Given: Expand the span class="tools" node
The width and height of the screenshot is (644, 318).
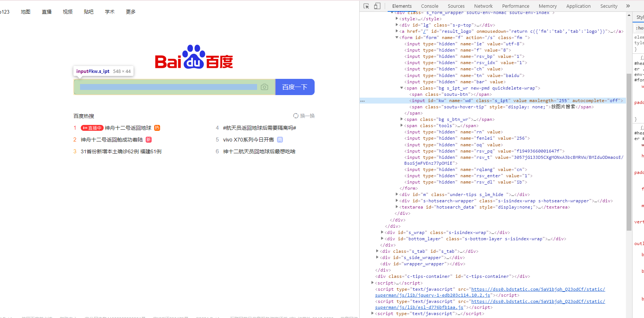Looking at the screenshot, I should pyautogui.click(x=402, y=126).
